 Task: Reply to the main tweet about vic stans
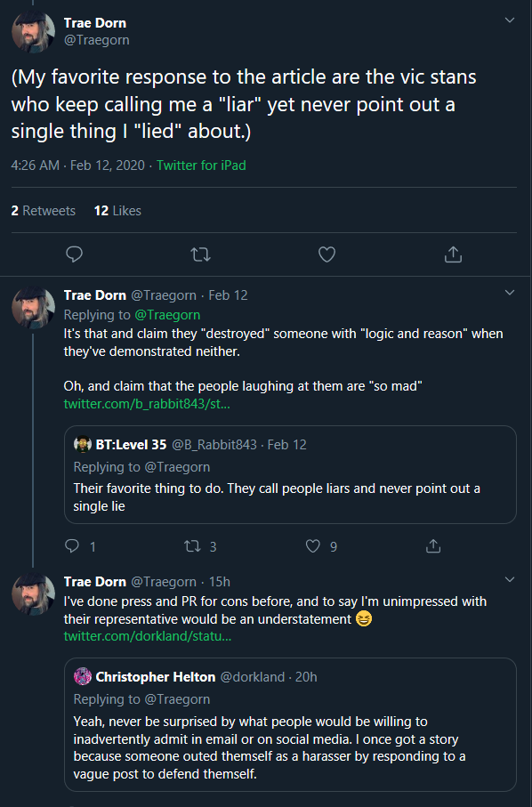[75, 254]
